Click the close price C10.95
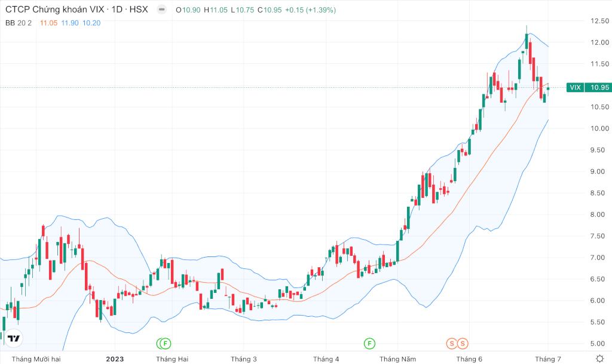This screenshot has width=612, height=364. point(270,10)
